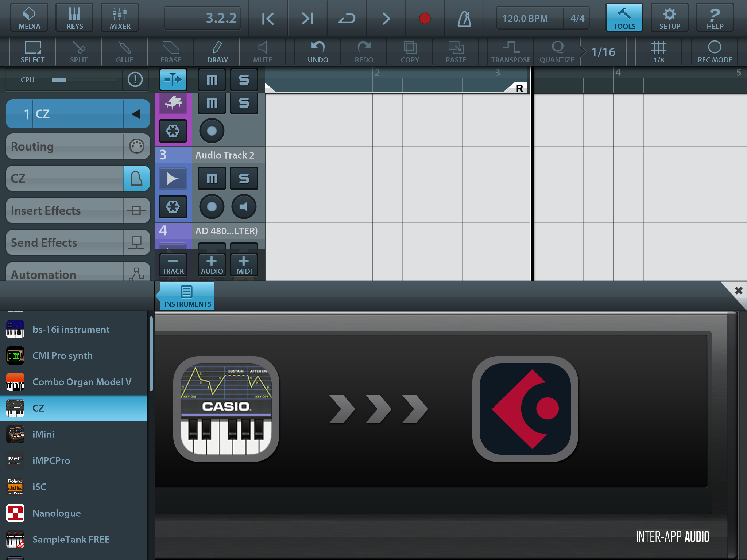The width and height of the screenshot is (747, 560).
Task: Change the 4/4 time signature
Action: [x=577, y=18]
